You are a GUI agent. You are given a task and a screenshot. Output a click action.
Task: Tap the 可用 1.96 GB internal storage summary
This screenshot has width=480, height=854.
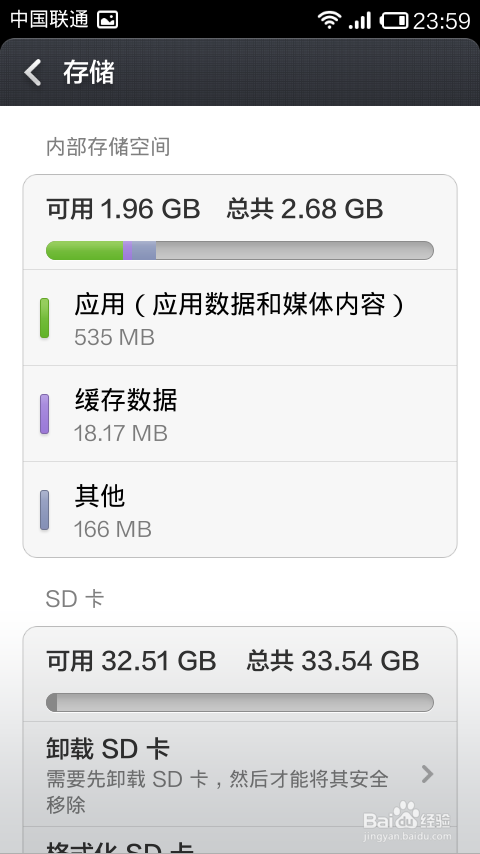(x=123, y=209)
